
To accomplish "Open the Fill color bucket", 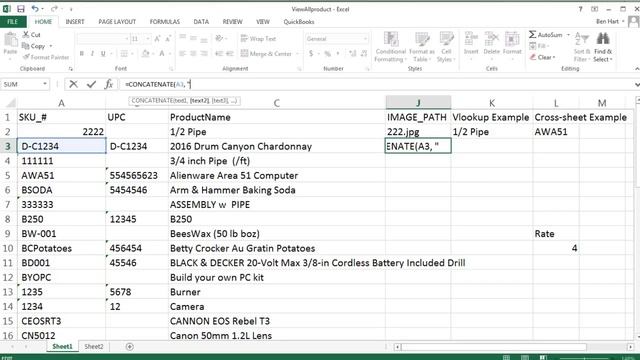I will [x=145, y=53].
